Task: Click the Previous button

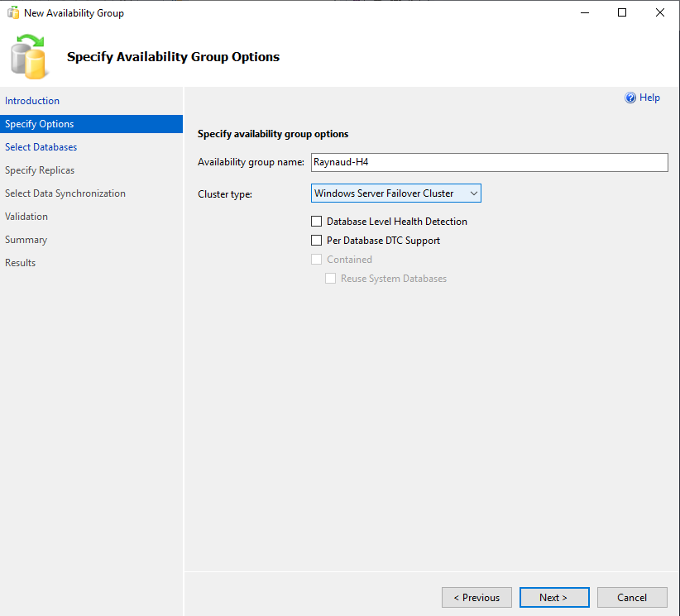Action: (476, 597)
